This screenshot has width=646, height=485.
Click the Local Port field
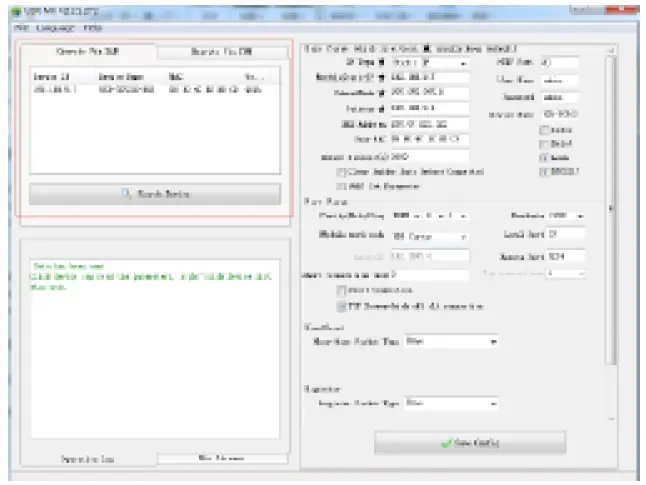coord(566,234)
